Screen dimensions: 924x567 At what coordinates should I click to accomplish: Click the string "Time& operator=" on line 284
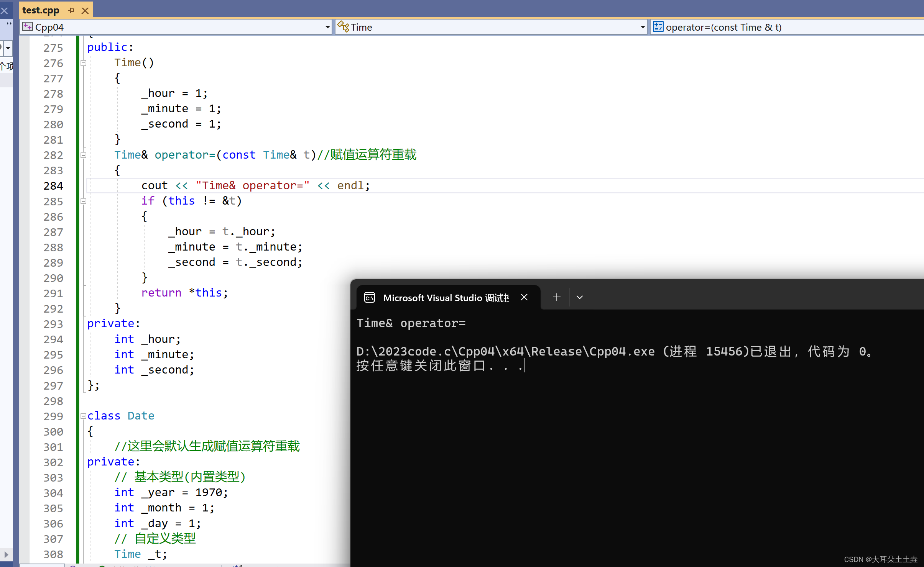pyautogui.click(x=252, y=185)
